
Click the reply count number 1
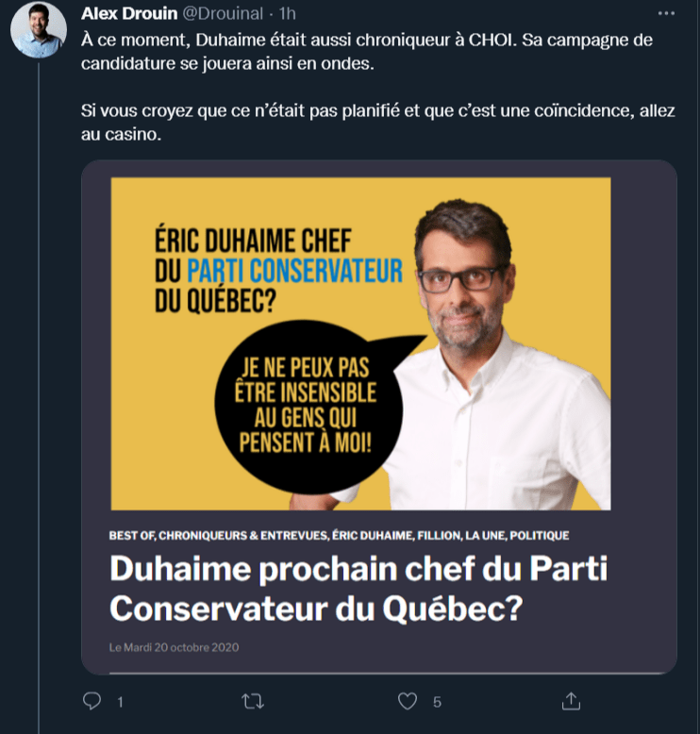click(120, 702)
